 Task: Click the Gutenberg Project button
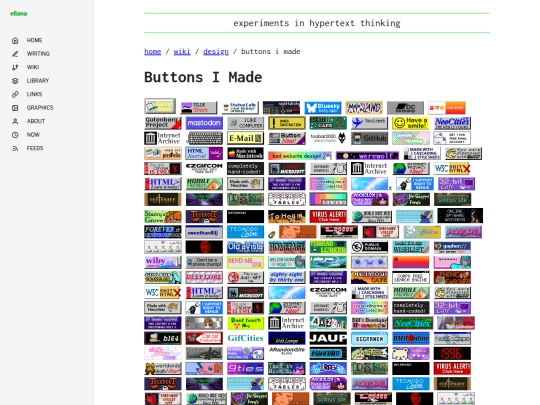(x=163, y=123)
